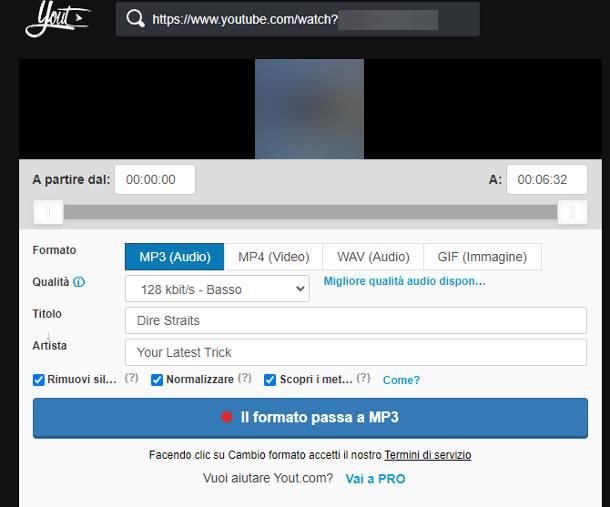Click help mark next to Rimuovi sil...
The height and width of the screenshot is (507, 610).
click(131, 378)
